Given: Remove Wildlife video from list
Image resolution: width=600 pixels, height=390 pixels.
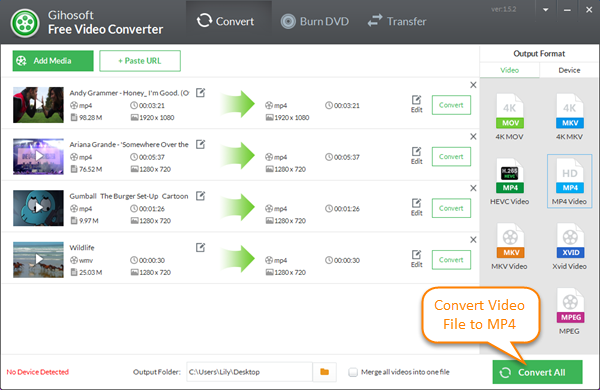Looking at the screenshot, I should [x=473, y=240].
